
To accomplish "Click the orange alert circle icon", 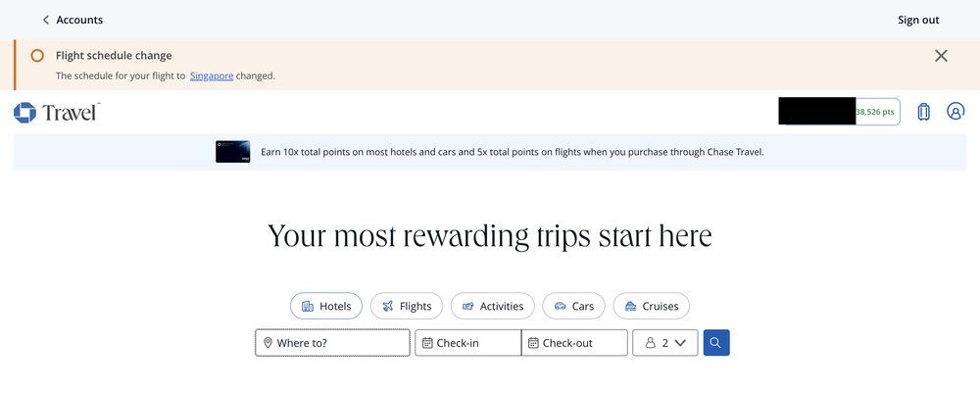I will [37, 56].
